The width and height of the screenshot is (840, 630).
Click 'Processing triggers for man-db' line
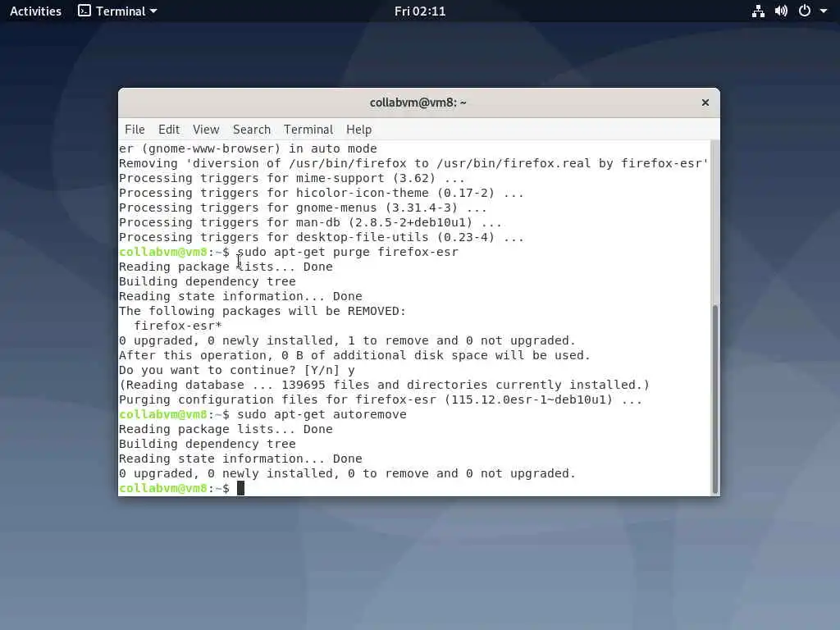click(x=310, y=222)
